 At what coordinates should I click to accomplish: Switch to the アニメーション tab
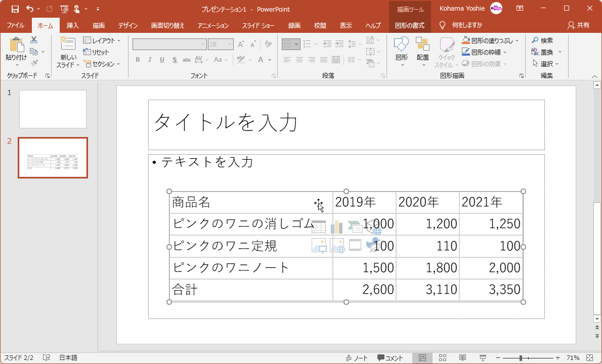point(213,25)
